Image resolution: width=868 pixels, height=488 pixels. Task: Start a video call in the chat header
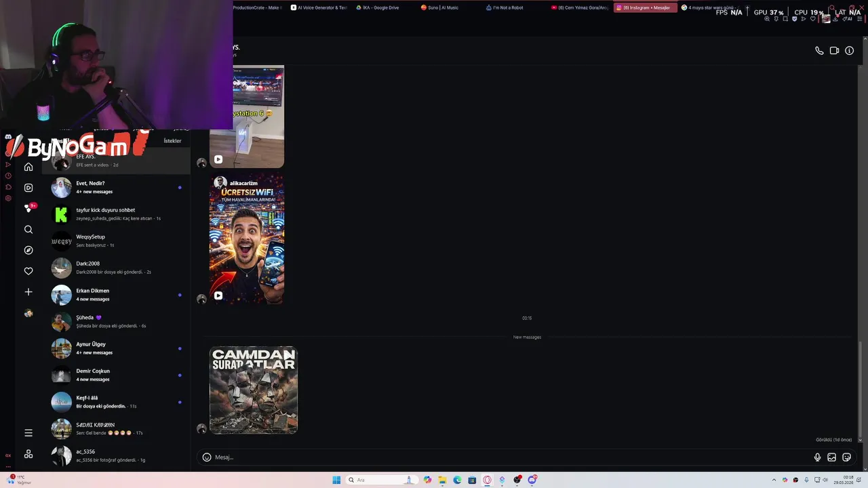coord(834,51)
